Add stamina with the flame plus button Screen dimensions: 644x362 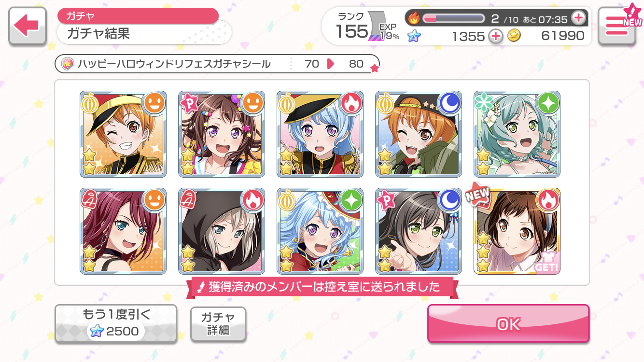tap(578, 18)
